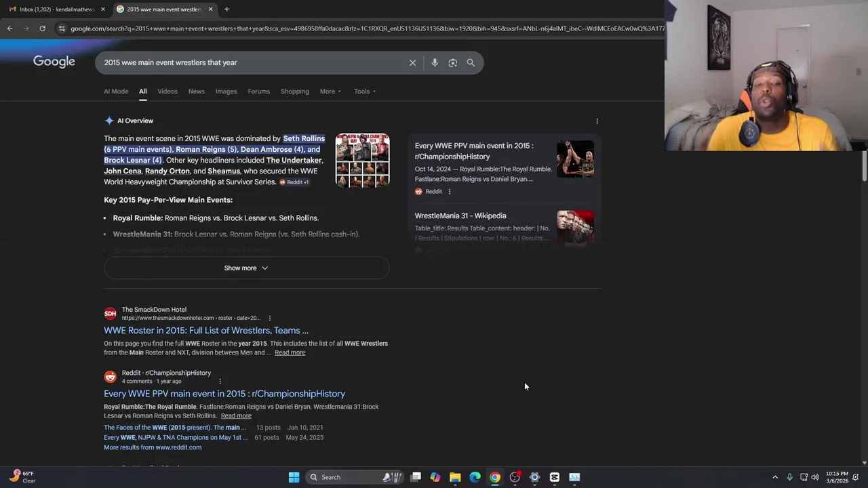Click the search magnifier icon

click(x=471, y=62)
